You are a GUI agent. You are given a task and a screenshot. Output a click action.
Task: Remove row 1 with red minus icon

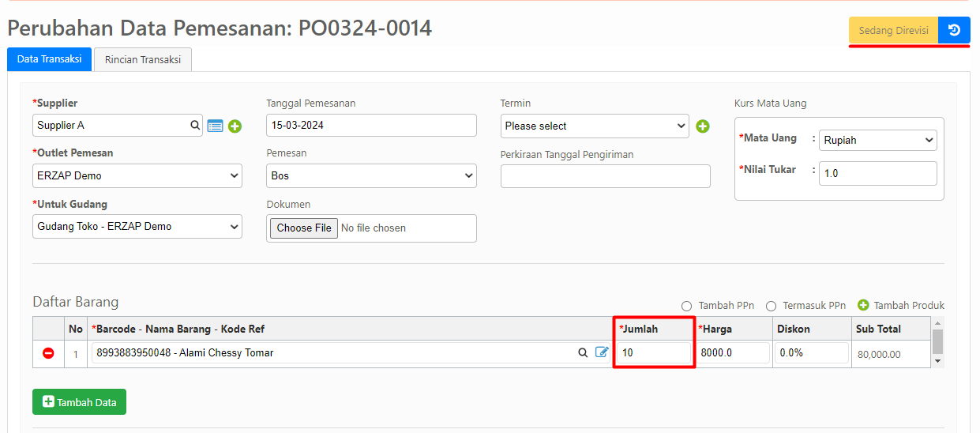pos(48,353)
